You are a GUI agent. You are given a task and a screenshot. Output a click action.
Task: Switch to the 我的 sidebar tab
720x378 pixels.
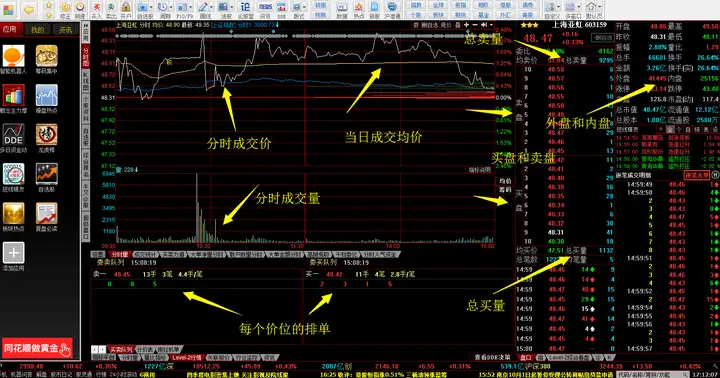point(37,29)
